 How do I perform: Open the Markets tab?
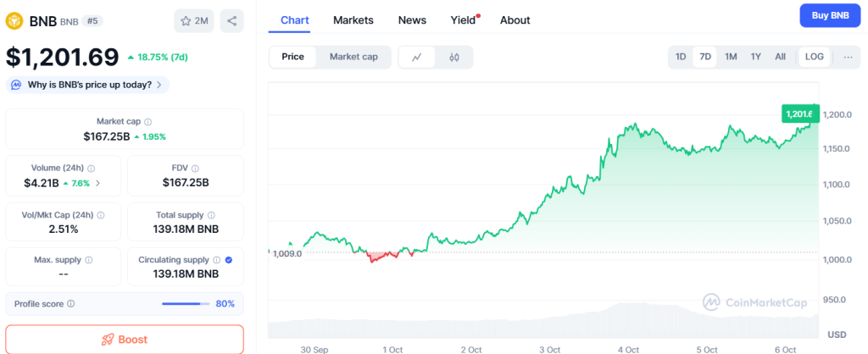click(x=353, y=19)
